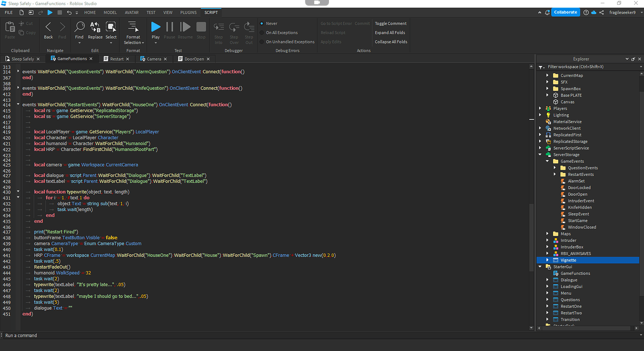
Task: Click the Replace icon
Action: (x=95, y=29)
